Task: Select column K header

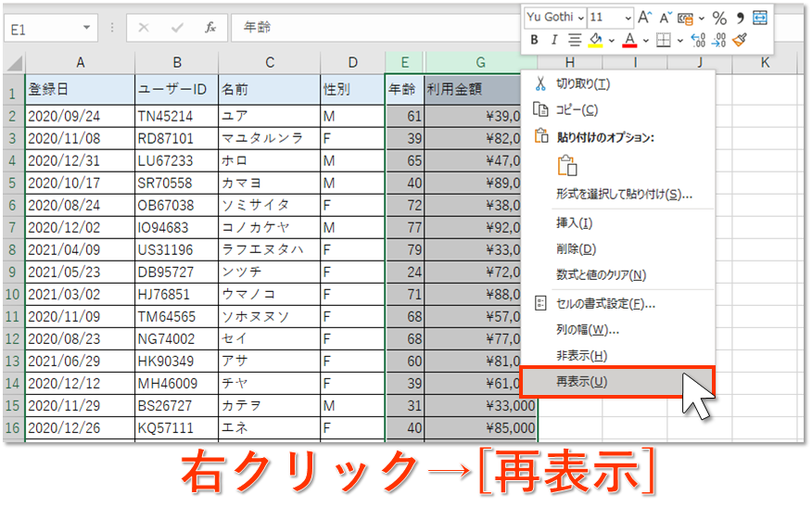Action: (765, 63)
